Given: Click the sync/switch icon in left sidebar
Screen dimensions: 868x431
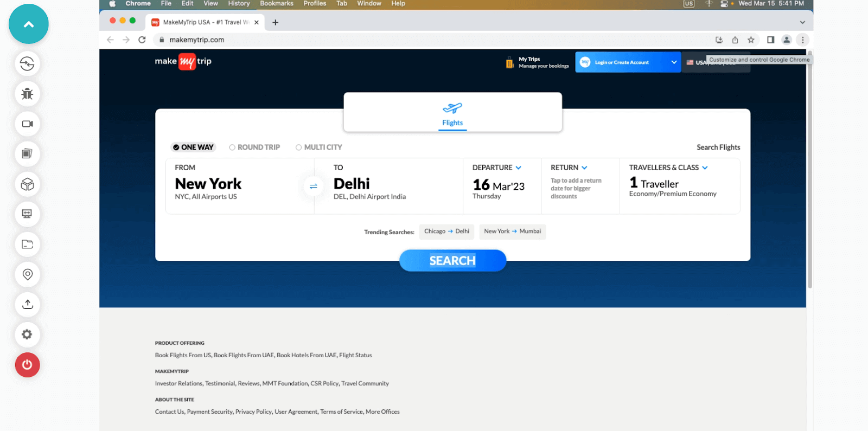Looking at the screenshot, I should click(x=27, y=64).
